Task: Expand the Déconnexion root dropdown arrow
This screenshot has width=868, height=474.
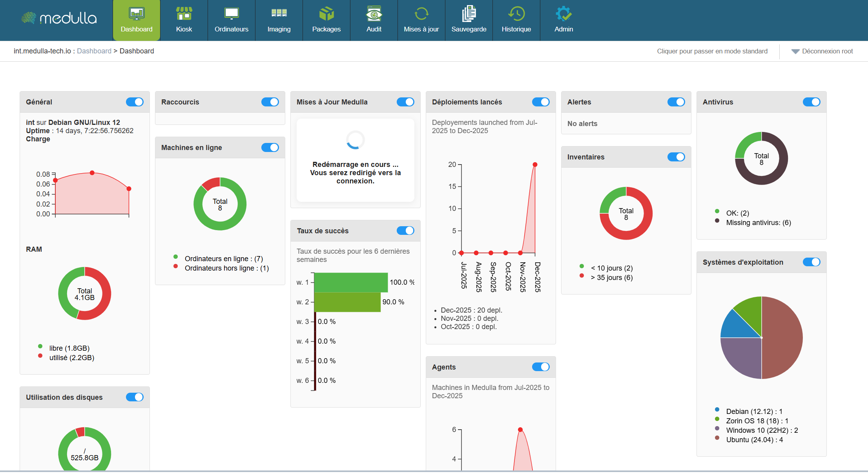Action: (x=795, y=51)
